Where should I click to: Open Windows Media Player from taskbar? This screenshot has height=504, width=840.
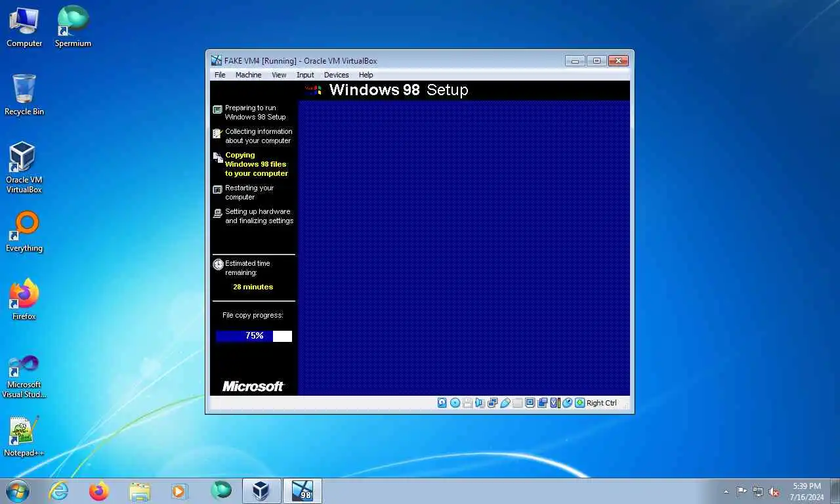click(179, 491)
